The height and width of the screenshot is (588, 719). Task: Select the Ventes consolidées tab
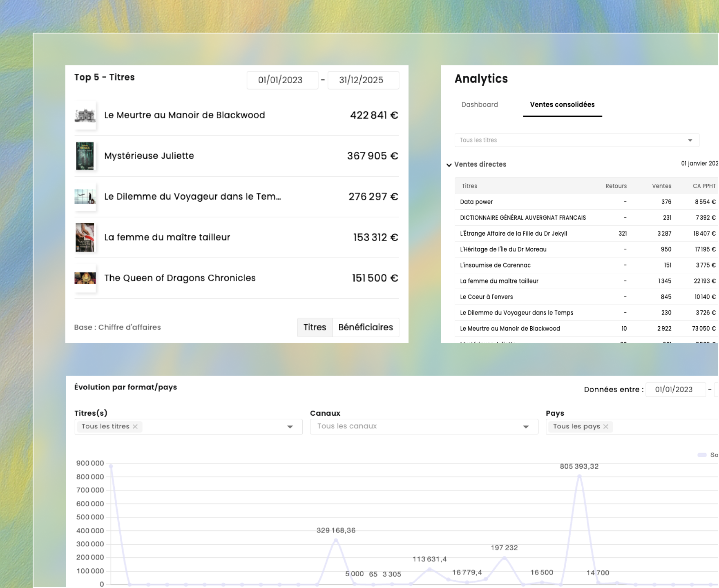(x=563, y=105)
